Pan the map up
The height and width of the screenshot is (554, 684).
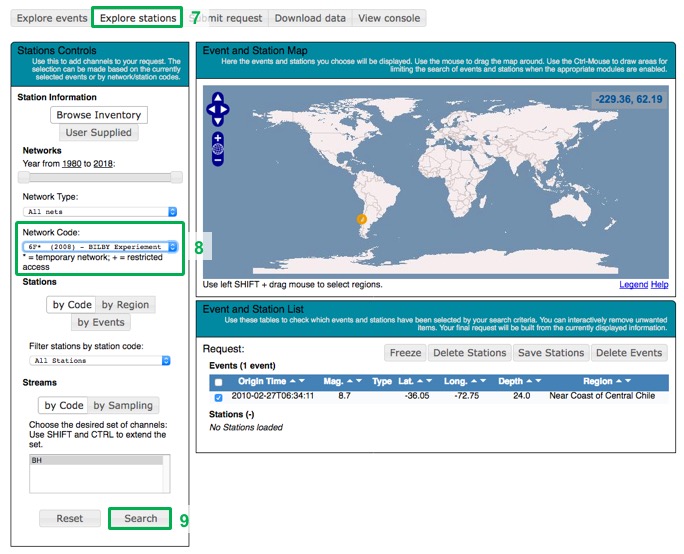click(218, 98)
